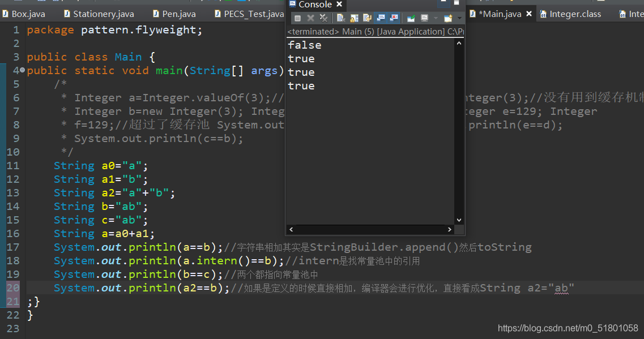
Task: Click 'a=a0+a1' expression on line 16
Action: click(125, 234)
